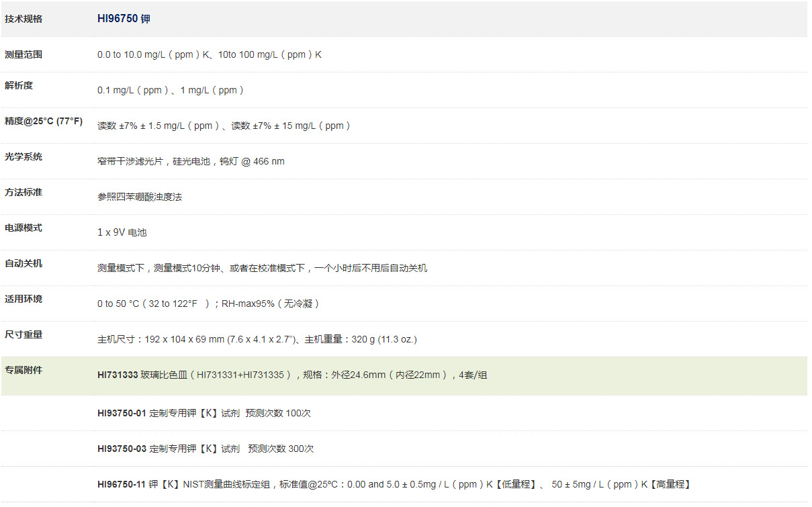Select the 专属附件 row label
Viewport: 812px width, 507px height.
(24, 370)
